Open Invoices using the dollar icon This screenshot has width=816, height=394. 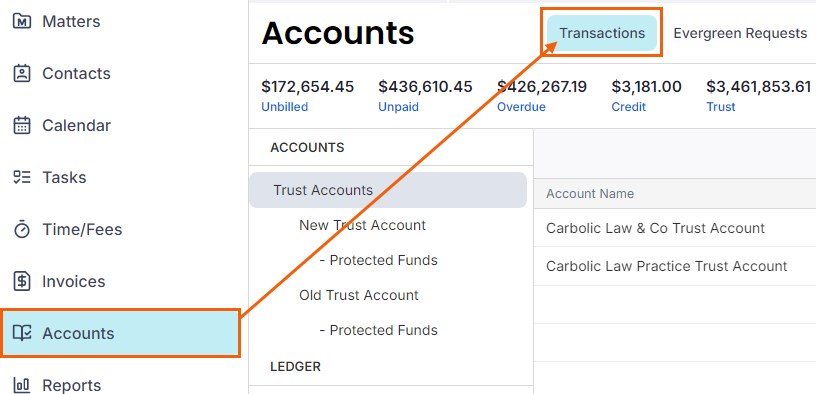click(x=21, y=282)
